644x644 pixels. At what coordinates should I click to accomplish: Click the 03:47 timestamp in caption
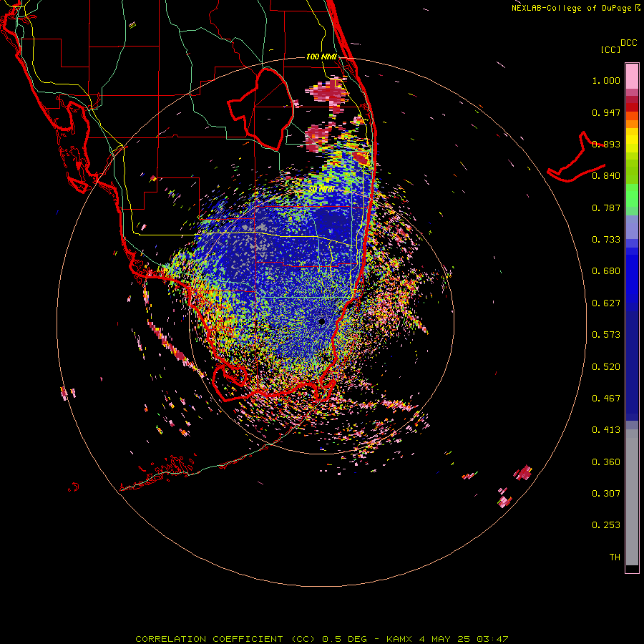492,639
